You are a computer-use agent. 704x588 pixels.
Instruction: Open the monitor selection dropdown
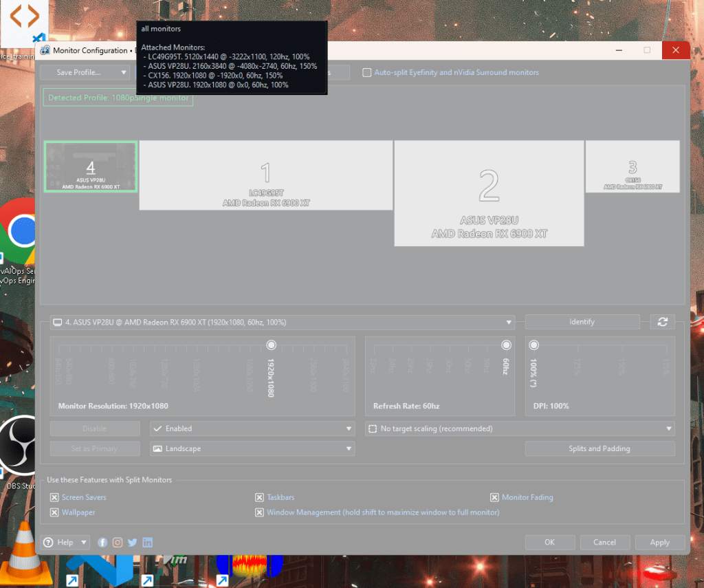point(283,322)
